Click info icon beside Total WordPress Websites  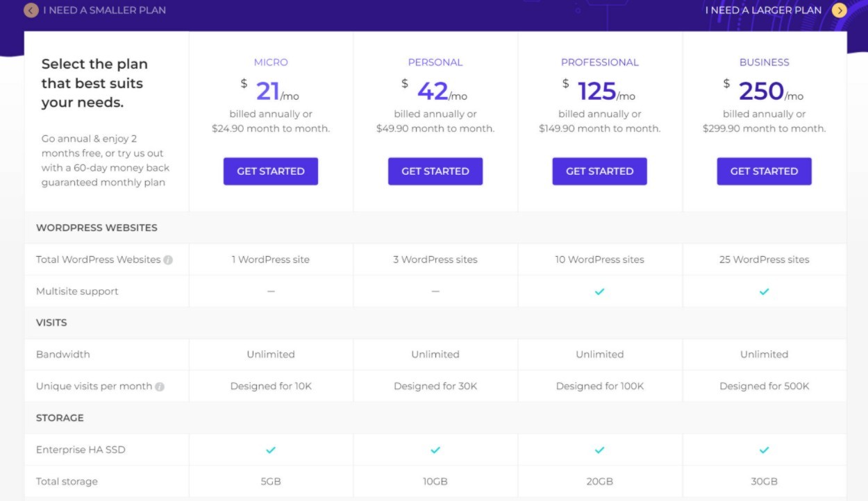pyautogui.click(x=168, y=260)
